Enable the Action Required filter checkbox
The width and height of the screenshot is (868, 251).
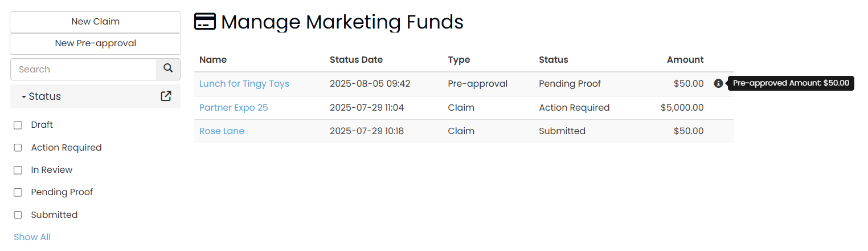[18, 148]
